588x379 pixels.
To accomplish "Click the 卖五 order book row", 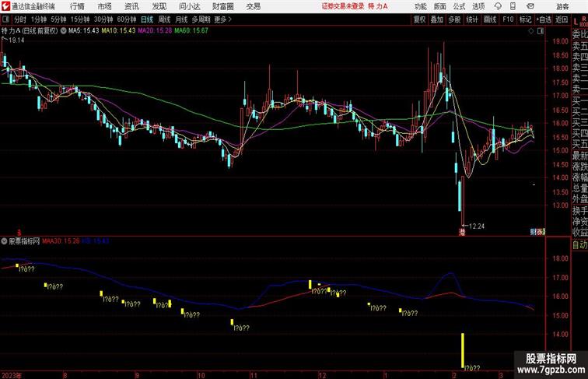I will pyautogui.click(x=579, y=46).
